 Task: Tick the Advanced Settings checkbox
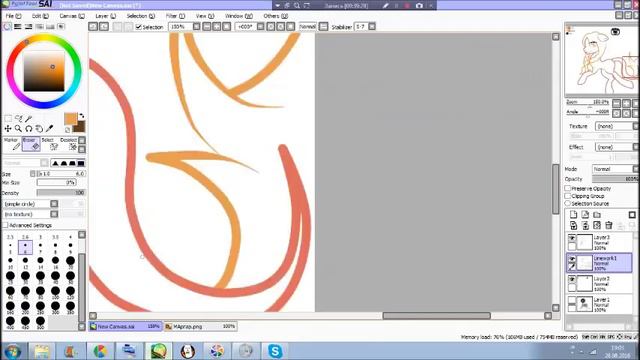(5, 225)
